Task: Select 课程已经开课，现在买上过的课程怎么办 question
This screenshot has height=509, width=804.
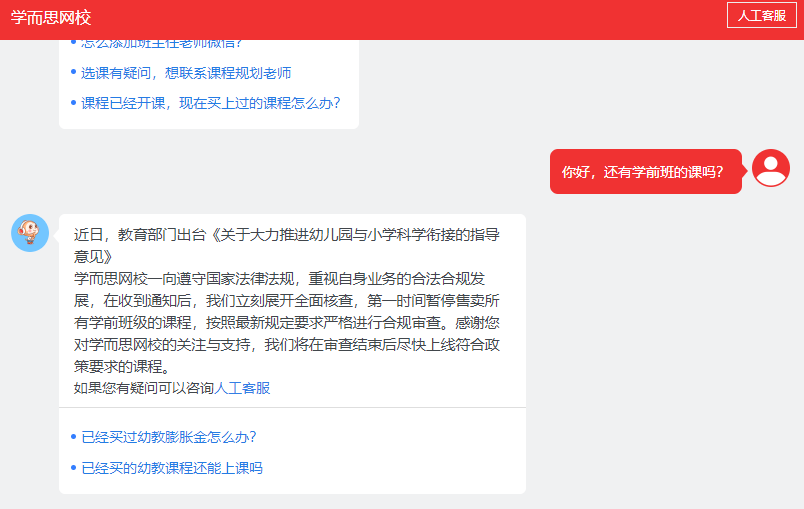Action: pos(210,103)
